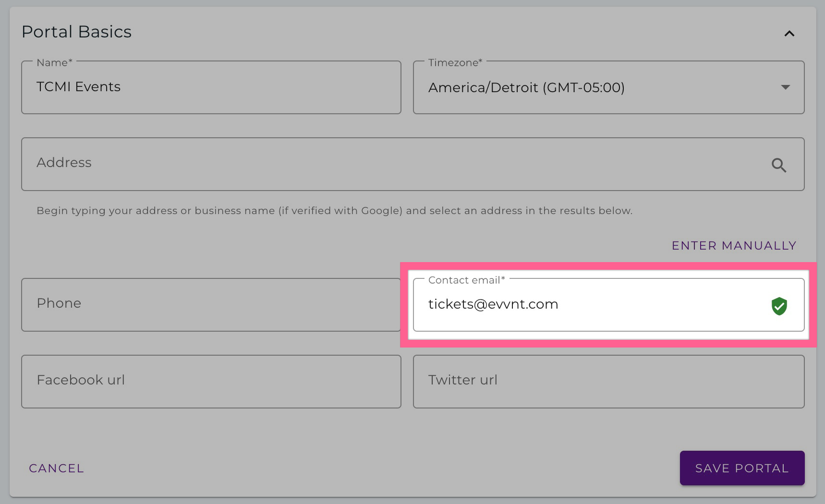Click CANCEL to discard changes
The width and height of the screenshot is (825, 504).
click(56, 468)
